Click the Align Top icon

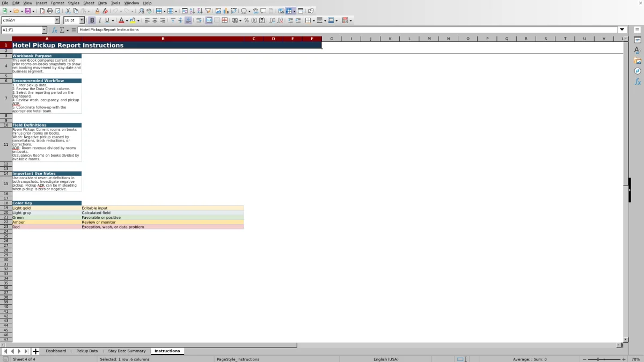pyautogui.click(x=172, y=20)
